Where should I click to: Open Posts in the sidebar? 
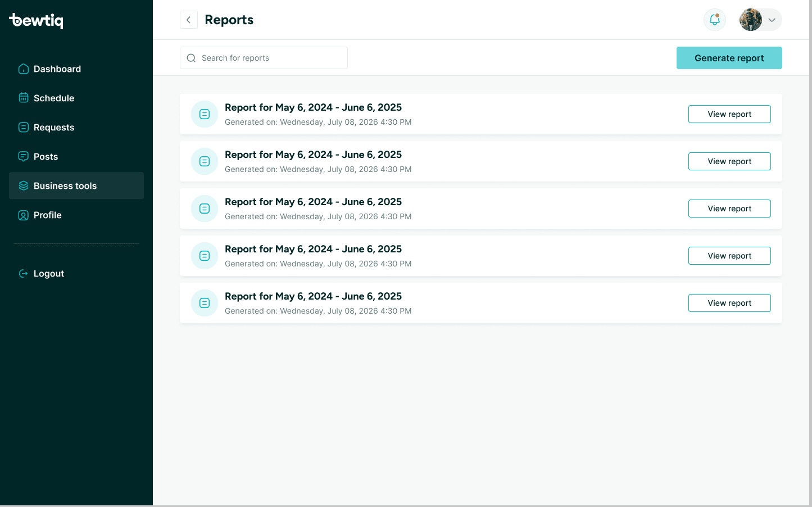click(76, 156)
